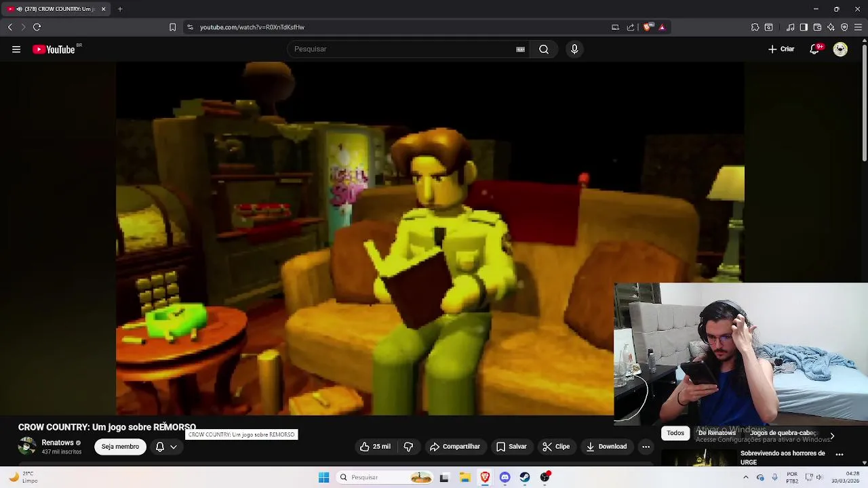Expand the subscription bell notification dropdown

coord(166,447)
